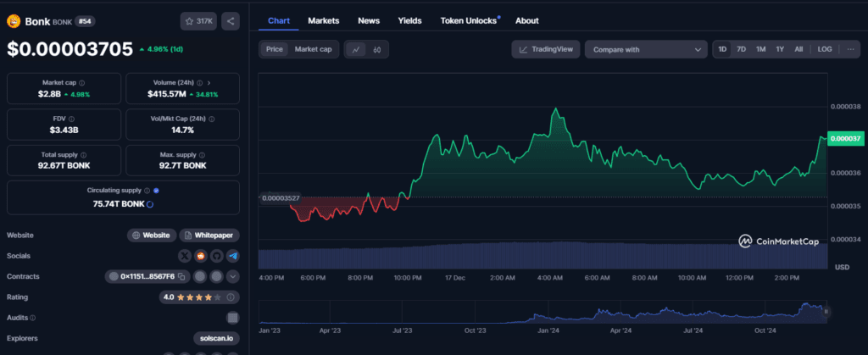Image resolution: width=868 pixels, height=355 pixels.
Task: Click the $415.57M volume value
Action: pos(167,94)
